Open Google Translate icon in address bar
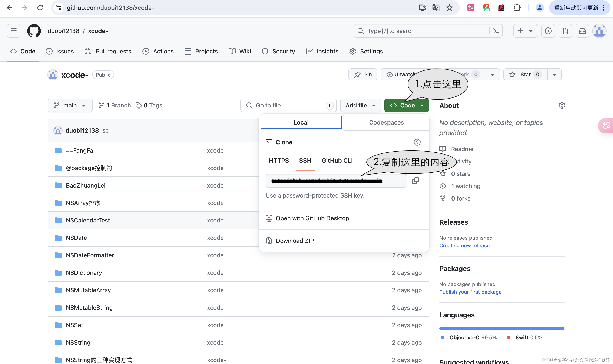Screen dimensions: 613x364 coord(435,8)
